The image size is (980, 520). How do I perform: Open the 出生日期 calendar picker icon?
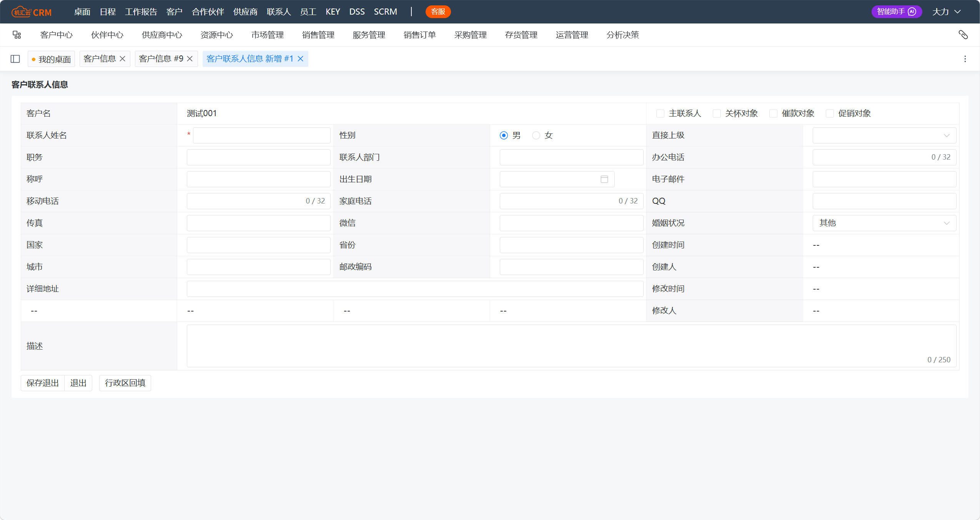(x=604, y=179)
